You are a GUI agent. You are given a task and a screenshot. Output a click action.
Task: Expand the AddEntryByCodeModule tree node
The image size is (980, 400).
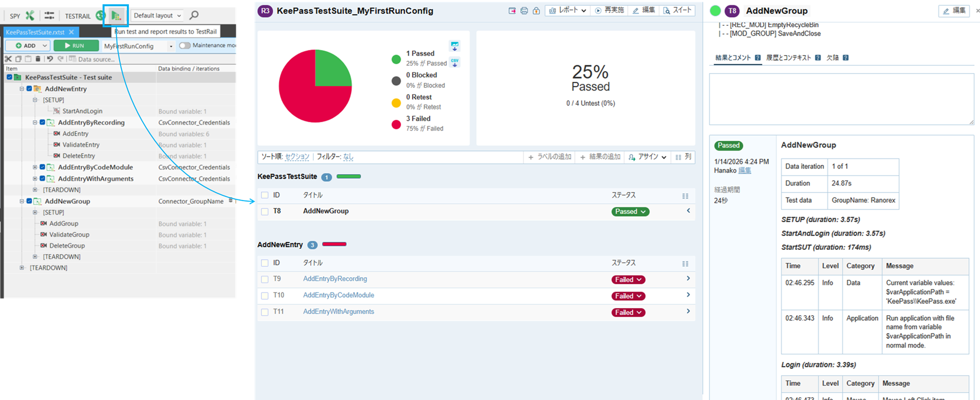pyautogui.click(x=35, y=167)
